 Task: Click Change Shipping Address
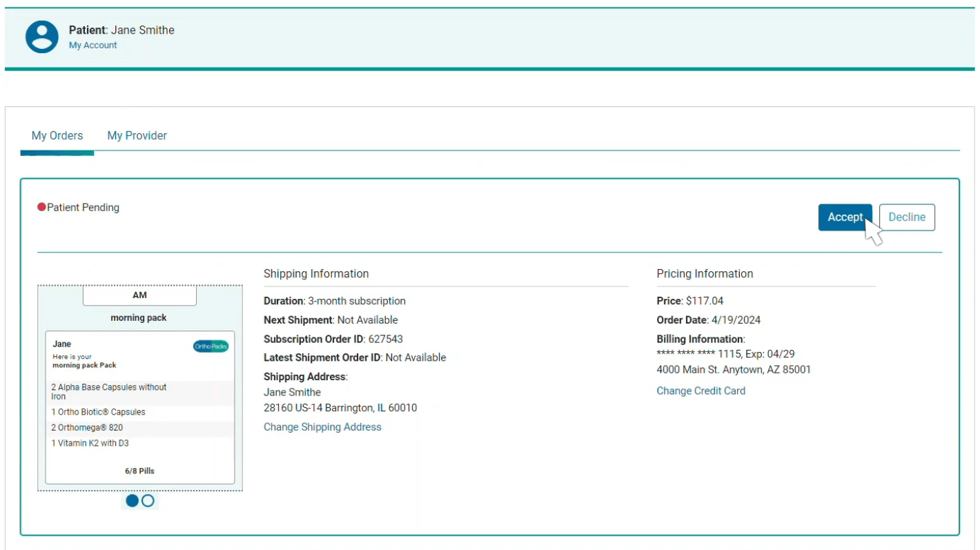(322, 426)
